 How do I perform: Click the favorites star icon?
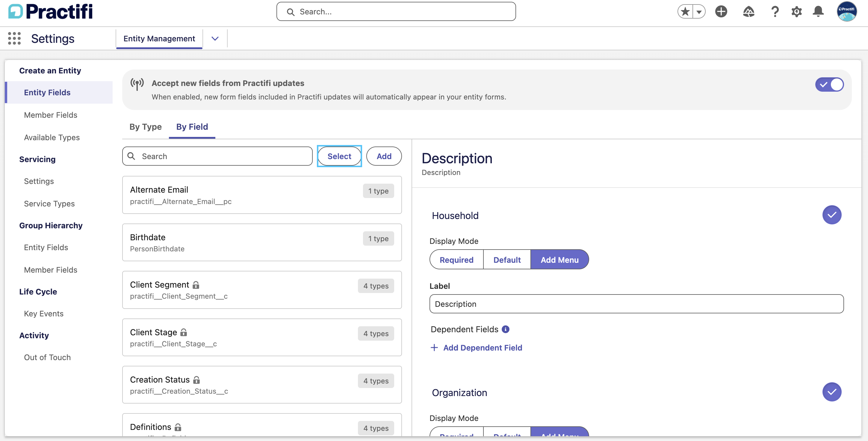685,12
